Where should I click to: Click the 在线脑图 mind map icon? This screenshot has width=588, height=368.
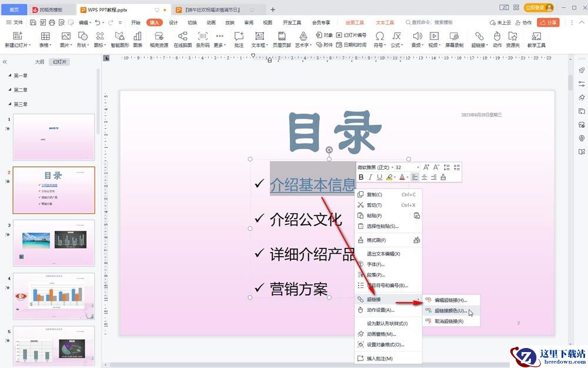point(183,36)
